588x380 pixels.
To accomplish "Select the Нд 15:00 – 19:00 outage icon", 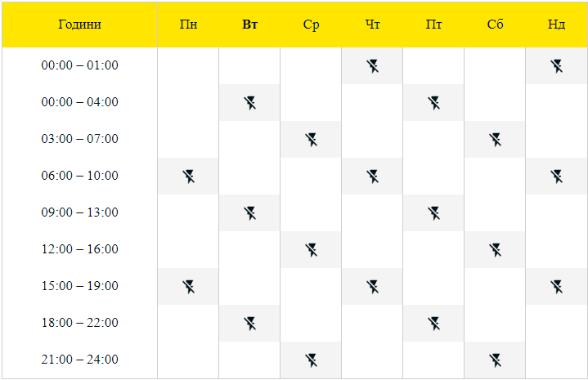I will click(556, 287).
